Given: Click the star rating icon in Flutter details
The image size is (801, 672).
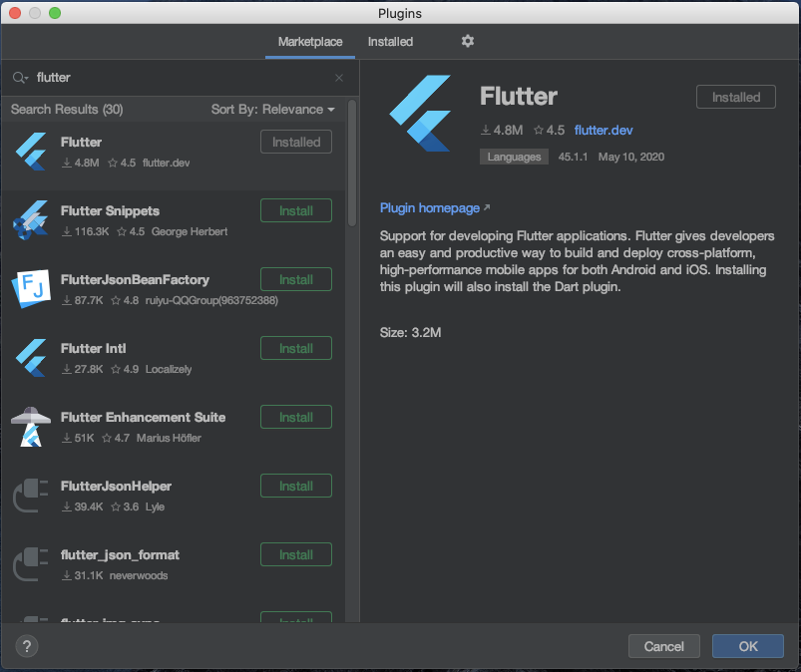Looking at the screenshot, I should click(x=539, y=131).
